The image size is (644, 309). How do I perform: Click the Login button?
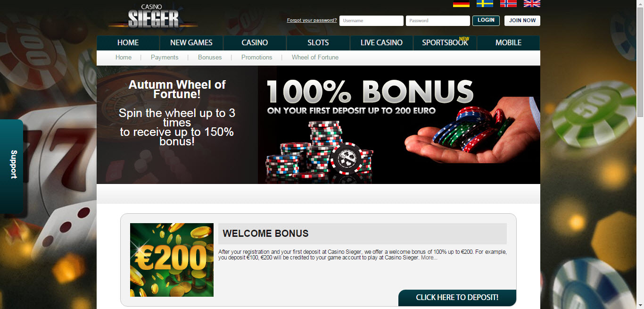click(x=486, y=20)
